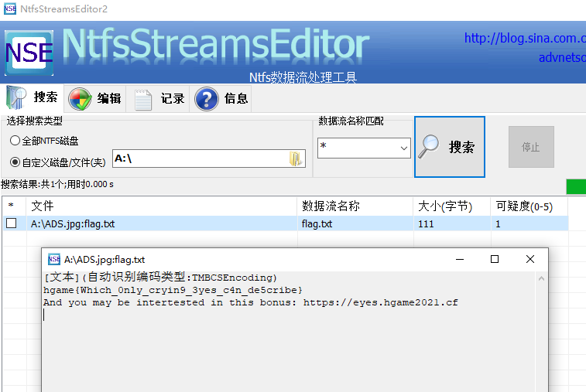Click the NSE icon in flag.txt window title
This screenshot has width=586, height=392.
[x=54, y=259]
